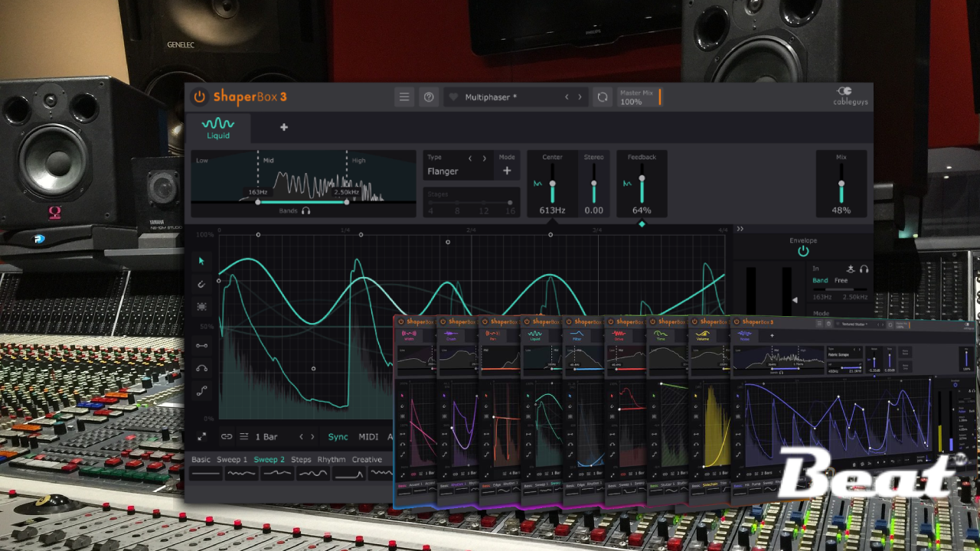980x551 pixels.
Task: Add a new shaper with plus tab
Action: 284,127
